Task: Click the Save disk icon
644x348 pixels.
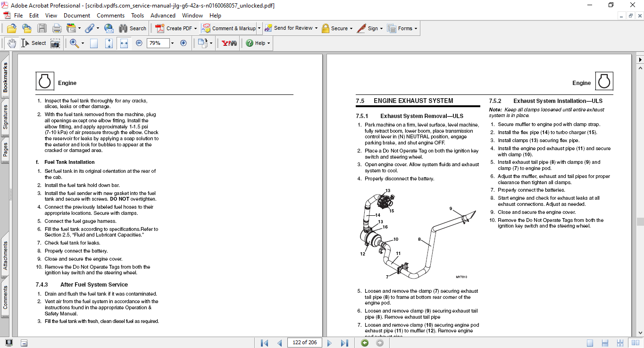Action: tap(42, 28)
